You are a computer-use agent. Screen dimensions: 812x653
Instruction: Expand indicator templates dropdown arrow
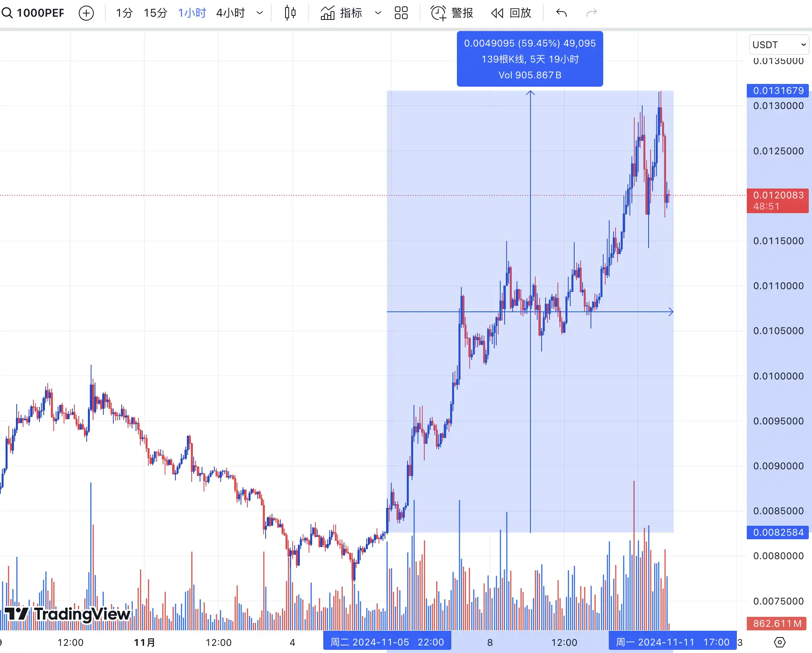(x=378, y=13)
